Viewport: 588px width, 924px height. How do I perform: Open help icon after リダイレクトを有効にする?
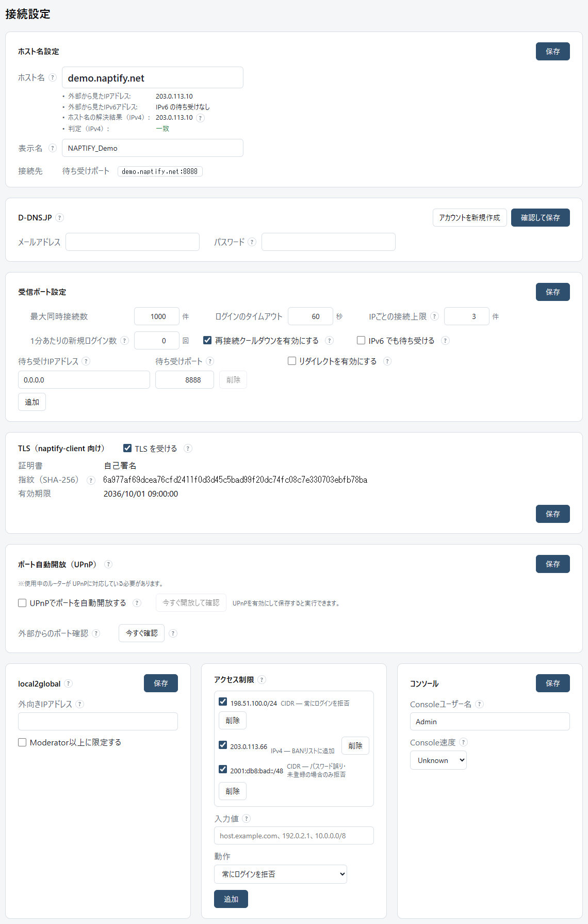[387, 361]
